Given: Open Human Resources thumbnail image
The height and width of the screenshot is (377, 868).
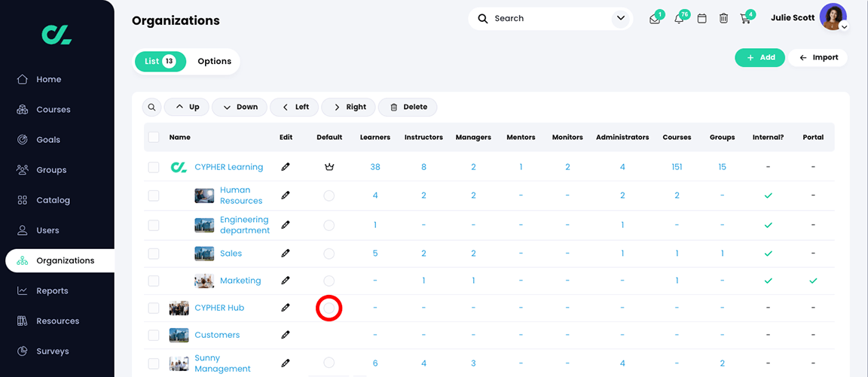Looking at the screenshot, I should [204, 196].
